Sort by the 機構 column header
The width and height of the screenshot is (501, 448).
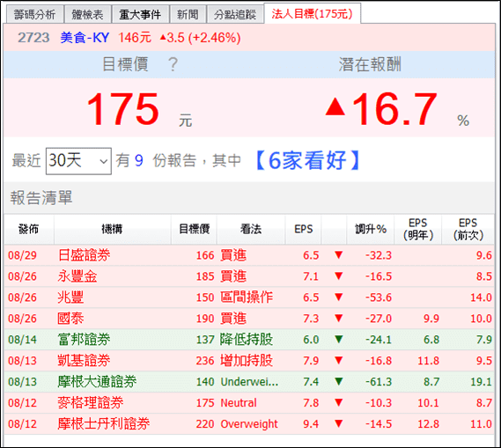pyautogui.click(x=112, y=229)
